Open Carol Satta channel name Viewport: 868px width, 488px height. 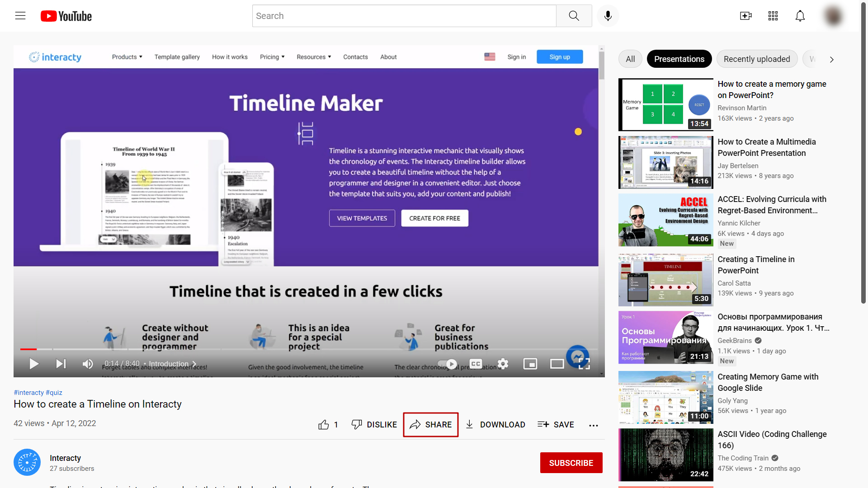click(x=734, y=283)
